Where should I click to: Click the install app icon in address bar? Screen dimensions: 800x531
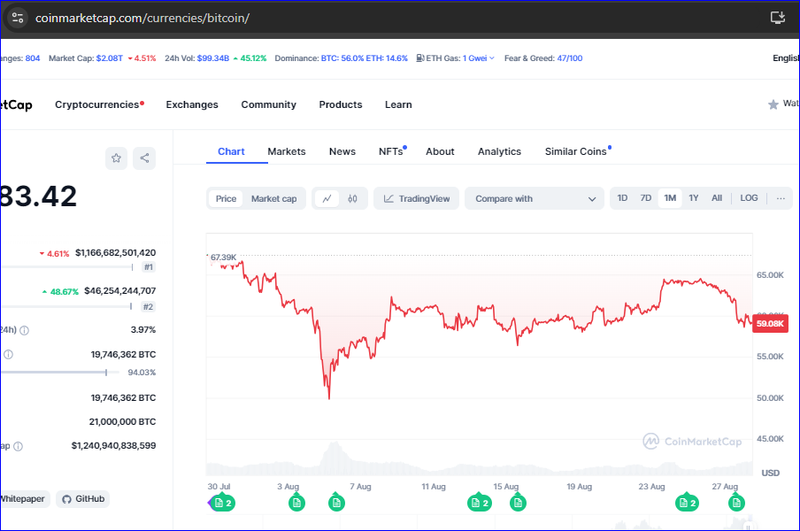point(777,18)
